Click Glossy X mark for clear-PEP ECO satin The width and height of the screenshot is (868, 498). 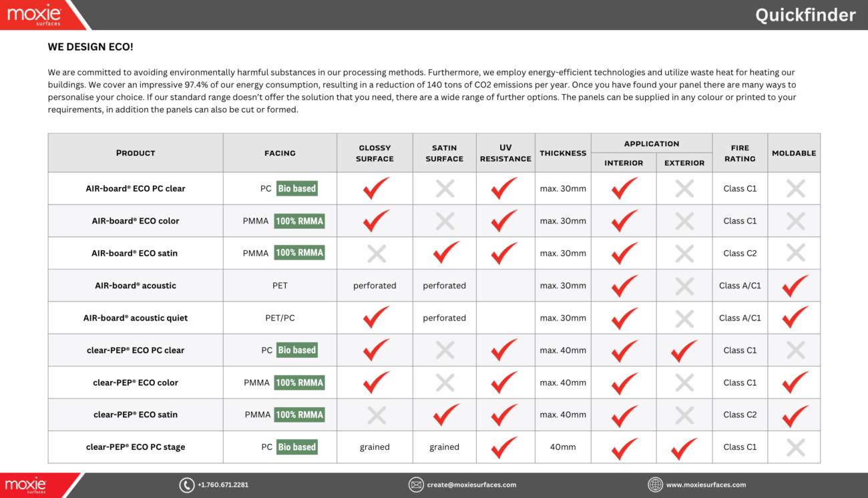coord(377,415)
